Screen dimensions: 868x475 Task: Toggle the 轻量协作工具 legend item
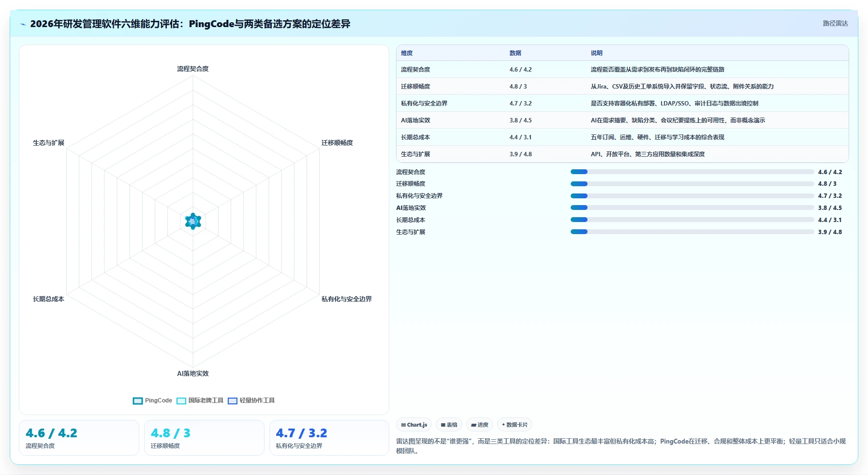251,401
